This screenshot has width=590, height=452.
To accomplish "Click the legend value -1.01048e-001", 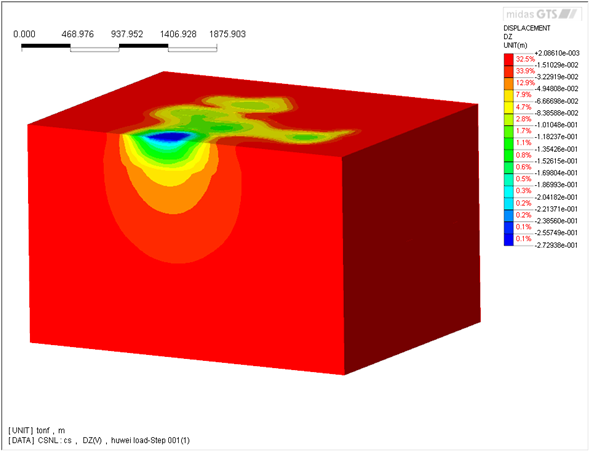I will pyautogui.click(x=557, y=125).
